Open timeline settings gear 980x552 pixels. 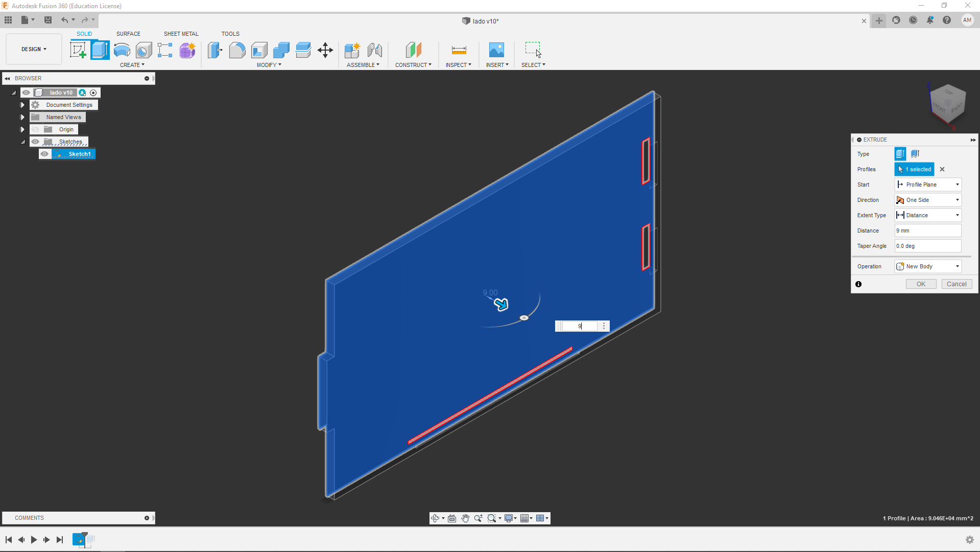click(x=969, y=540)
